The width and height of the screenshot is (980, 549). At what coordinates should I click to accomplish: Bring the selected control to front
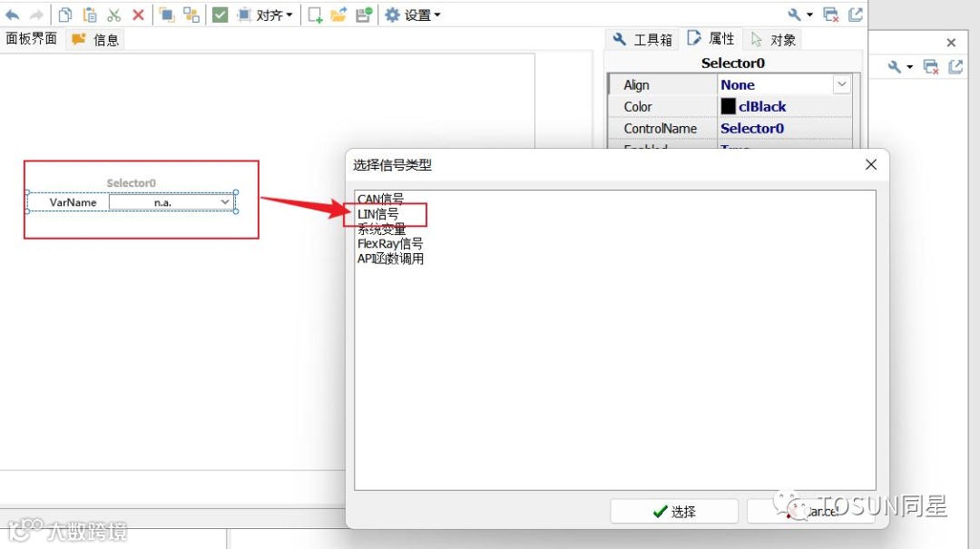click(166, 15)
